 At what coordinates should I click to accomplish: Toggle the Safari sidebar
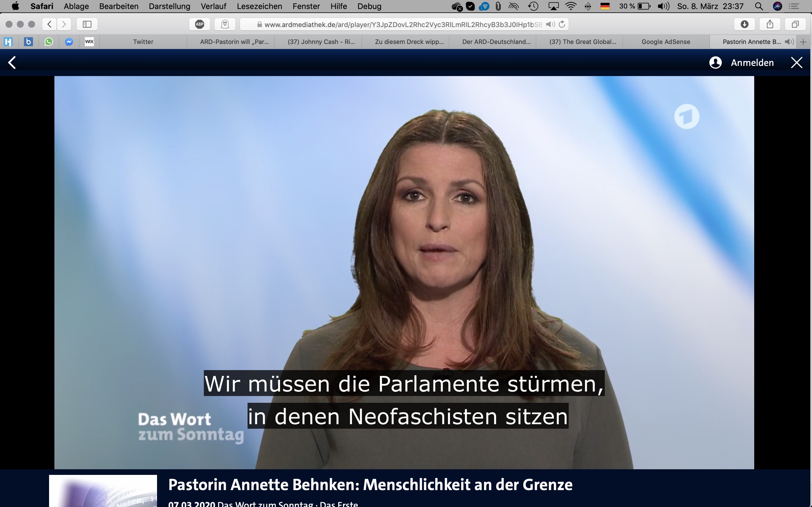87,24
